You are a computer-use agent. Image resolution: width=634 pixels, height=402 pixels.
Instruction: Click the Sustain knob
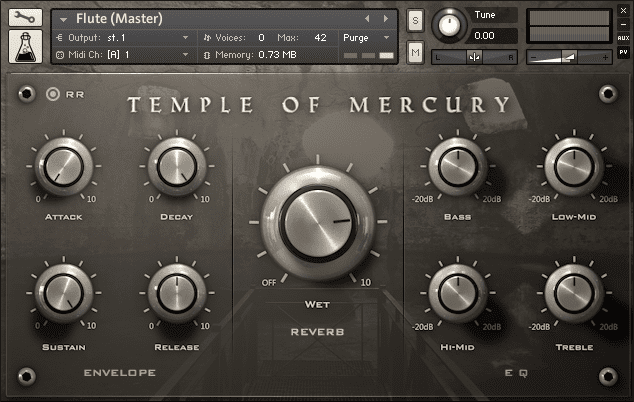pyautogui.click(x=63, y=293)
